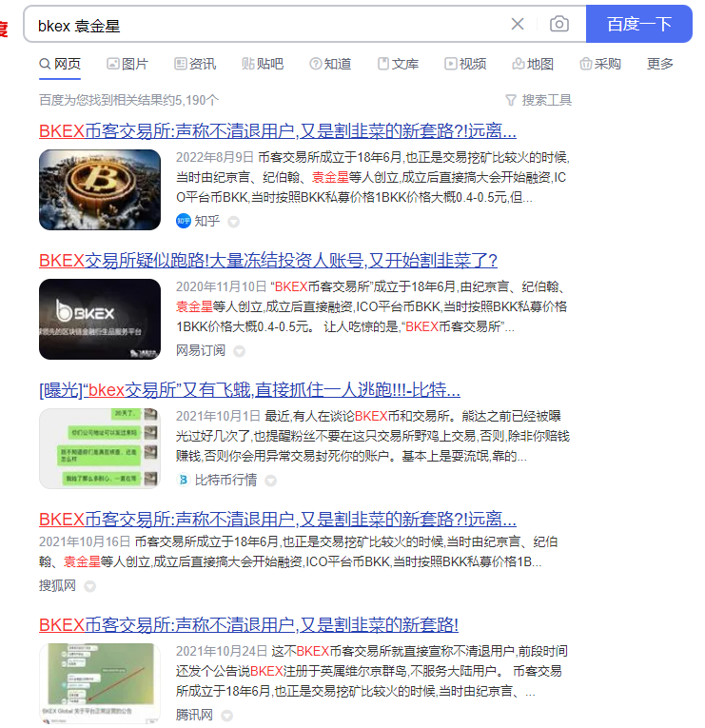Image resolution: width=705 pixels, height=728 pixels.
Task: Open the 地图 tab
Action: coord(533,64)
